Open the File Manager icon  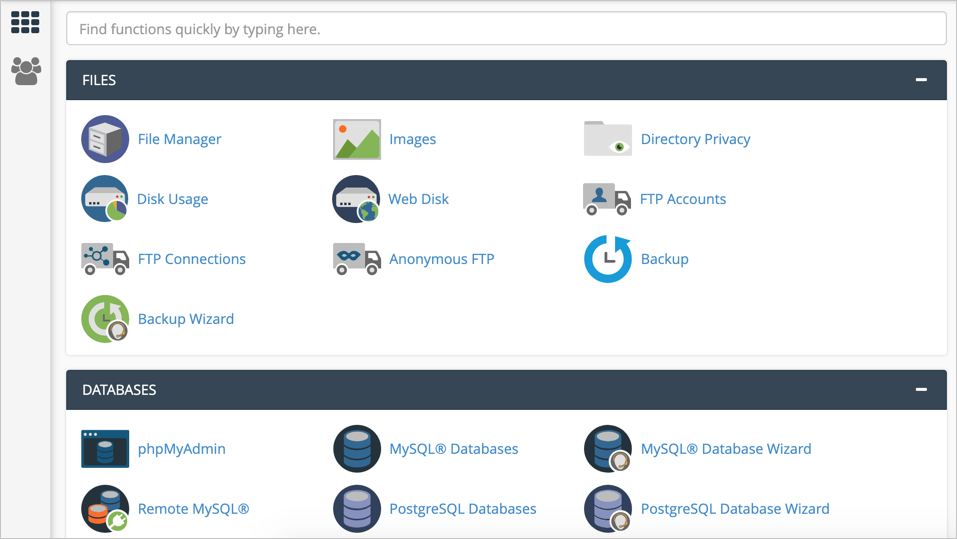[105, 139]
